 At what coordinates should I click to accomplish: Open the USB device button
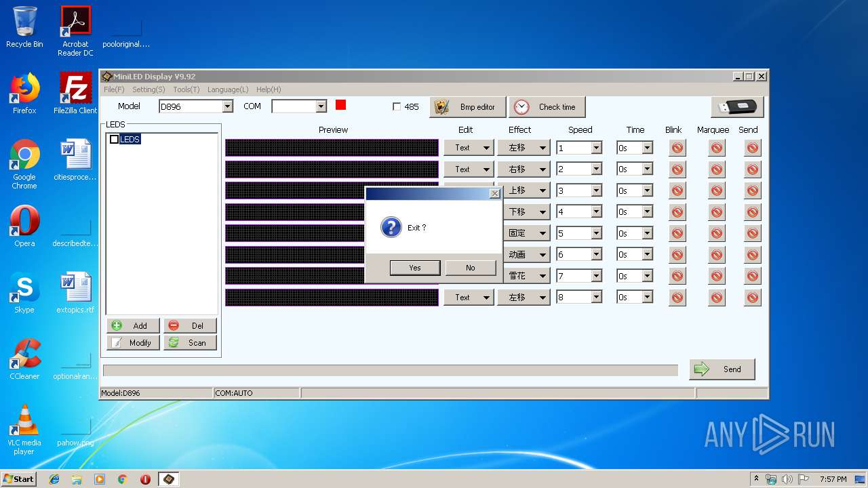click(737, 107)
